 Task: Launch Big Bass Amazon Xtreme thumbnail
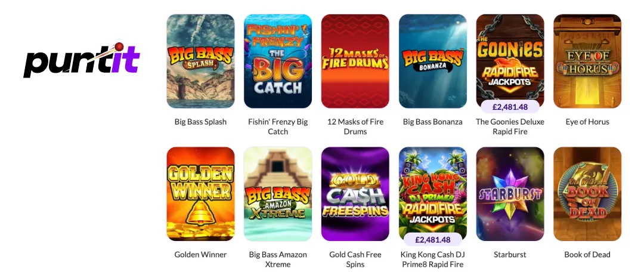(278, 194)
